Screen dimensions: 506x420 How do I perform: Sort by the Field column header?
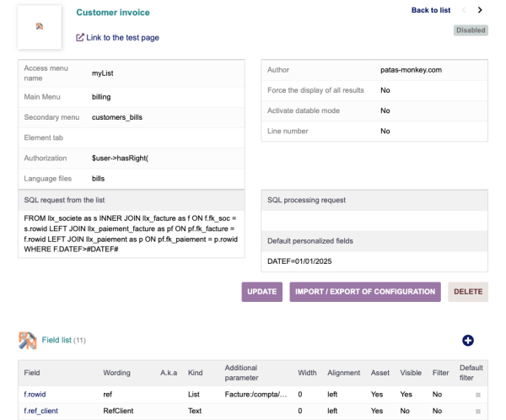tap(33, 372)
